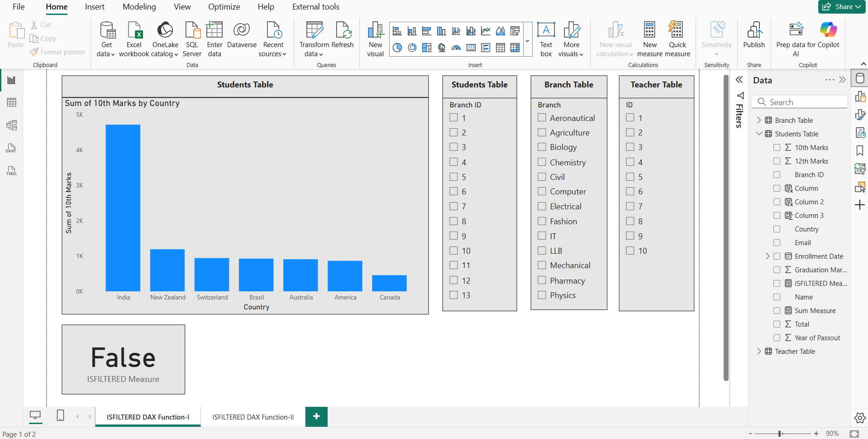
Task: Expand the Enrollment Date hierarchy
Action: pos(768,256)
